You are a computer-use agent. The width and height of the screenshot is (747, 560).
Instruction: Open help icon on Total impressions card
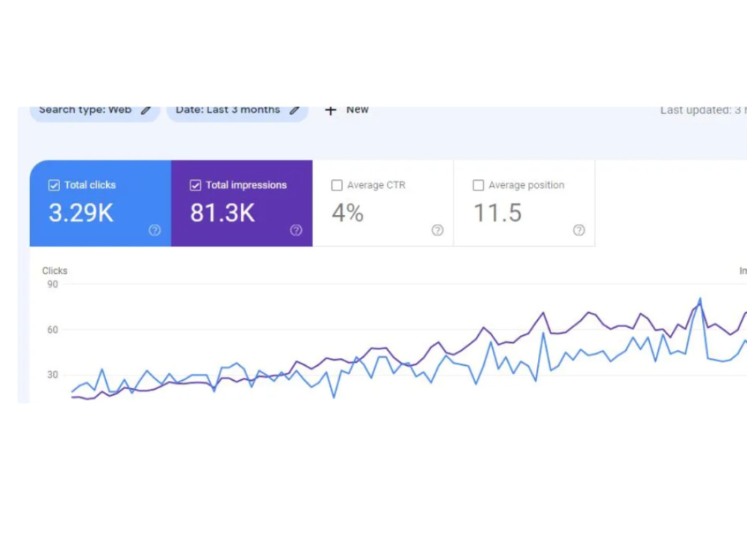tap(297, 231)
